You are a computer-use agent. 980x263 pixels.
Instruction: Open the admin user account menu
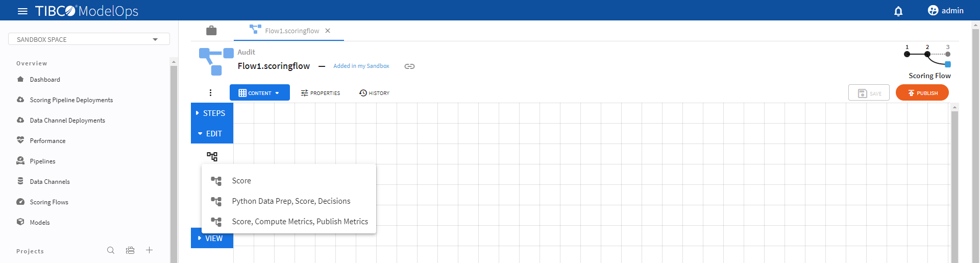[x=945, y=11]
